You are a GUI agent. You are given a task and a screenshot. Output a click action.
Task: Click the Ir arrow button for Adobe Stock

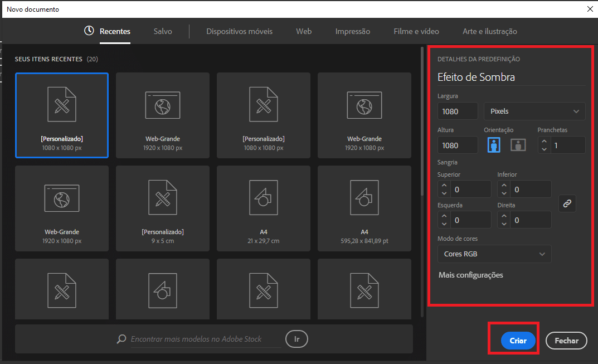[296, 339]
